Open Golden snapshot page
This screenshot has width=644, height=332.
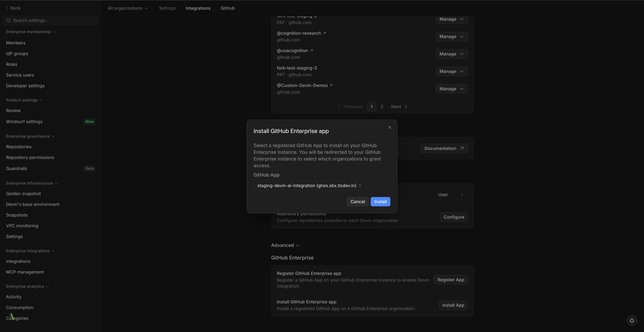[23, 194]
